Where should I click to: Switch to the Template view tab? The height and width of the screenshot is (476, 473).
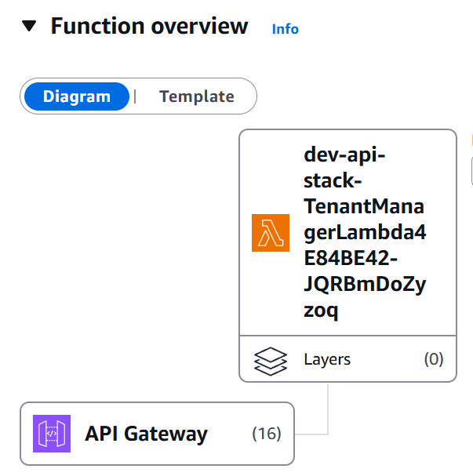pos(196,96)
